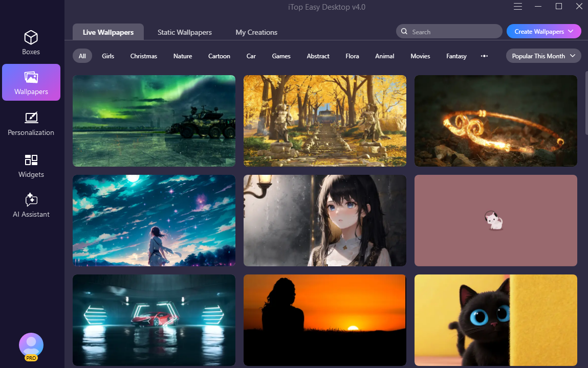Open the Boxes section icon
Image resolution: width=588 pixels, height=368 pixels.
[x=31, y=38]
